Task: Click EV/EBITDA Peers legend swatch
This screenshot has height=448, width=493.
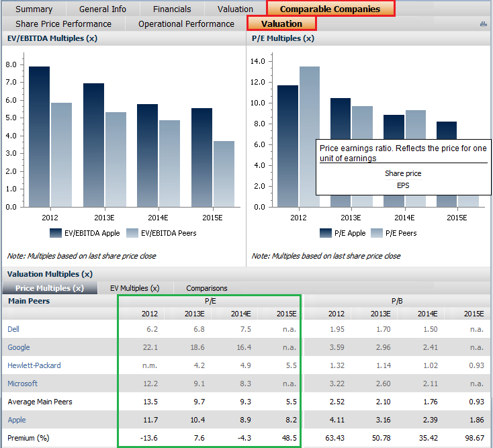Action: [x=132, y=233]
